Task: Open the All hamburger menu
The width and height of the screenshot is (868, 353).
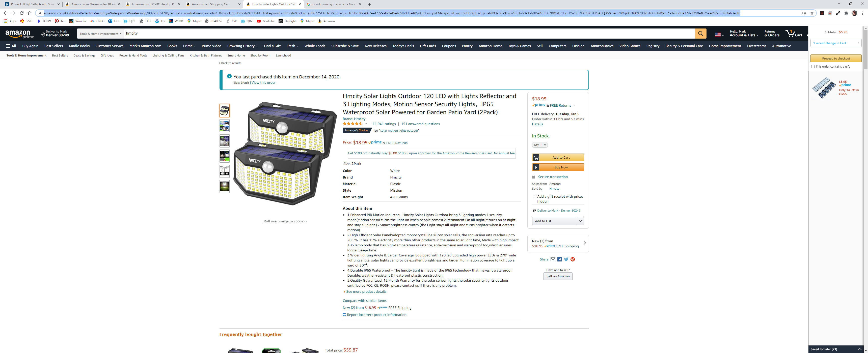Action: pos(11,46)
